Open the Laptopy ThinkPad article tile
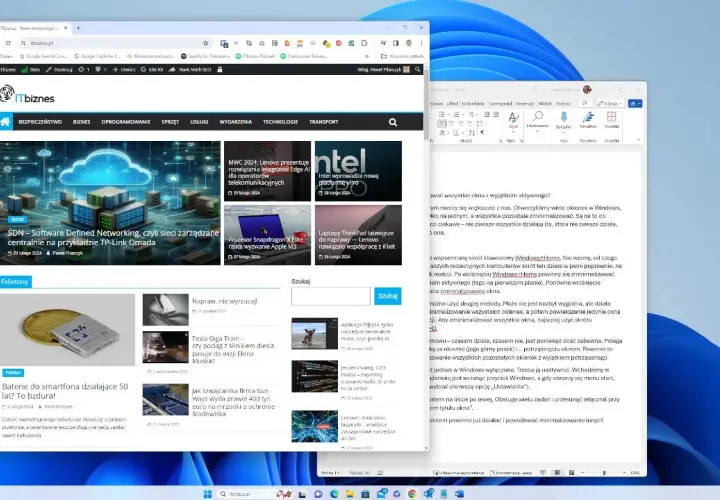Image resolution: width=720 pixels, height=500 pixels. click(358, 235)
